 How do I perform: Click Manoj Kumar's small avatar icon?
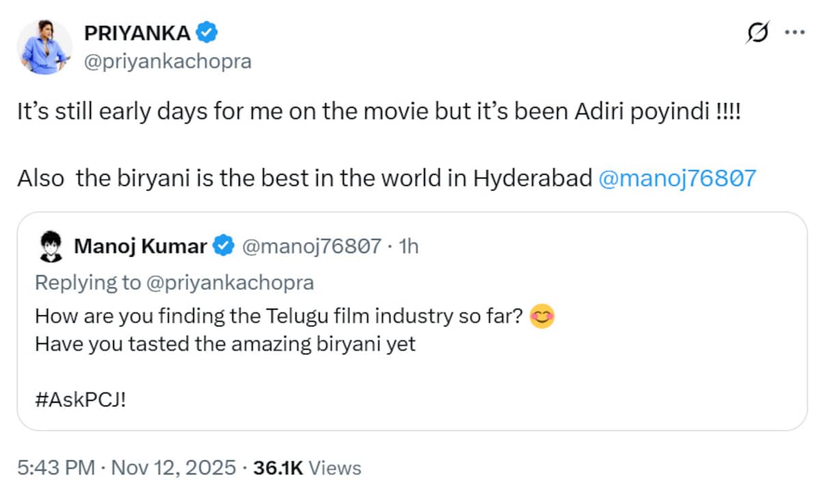pyautogui.click(x=50, y=247)
